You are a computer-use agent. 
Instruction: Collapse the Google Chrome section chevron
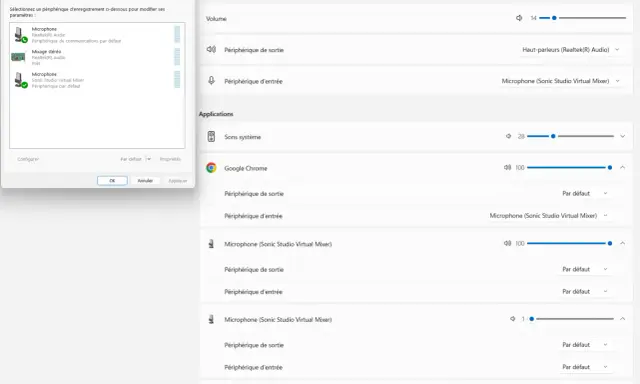coord(622,167)
